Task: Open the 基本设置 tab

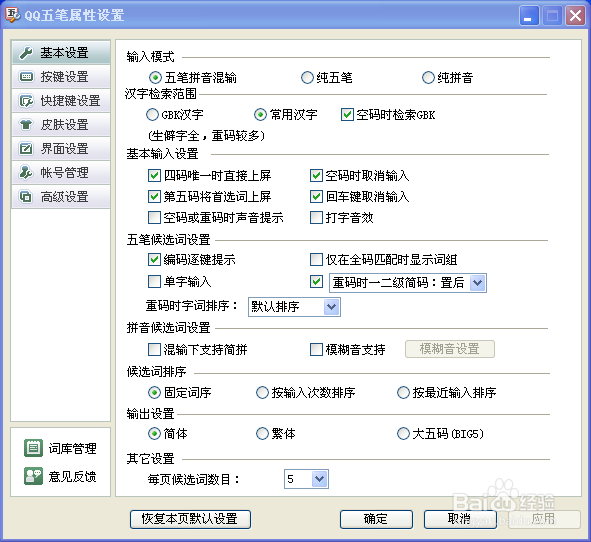Action: [x=61, y=53]
